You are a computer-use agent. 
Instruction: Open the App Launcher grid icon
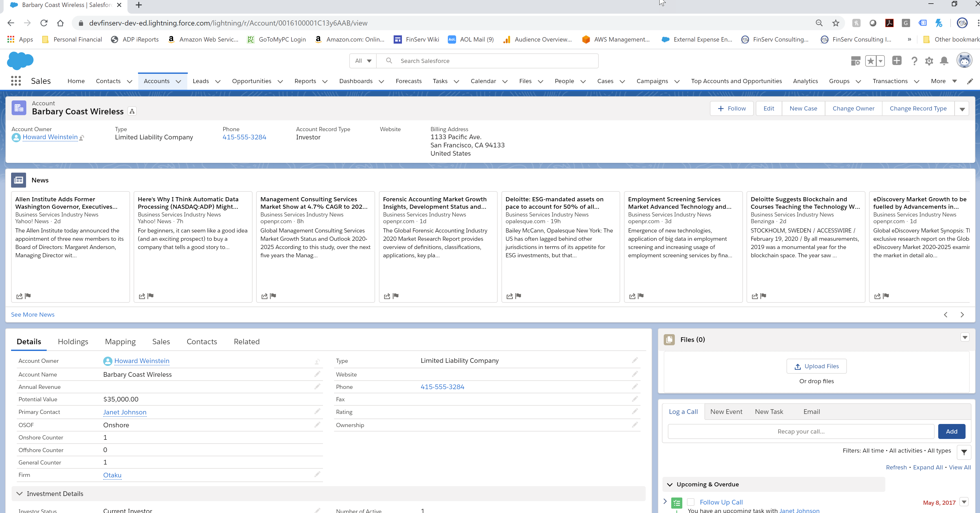[15, 81]
